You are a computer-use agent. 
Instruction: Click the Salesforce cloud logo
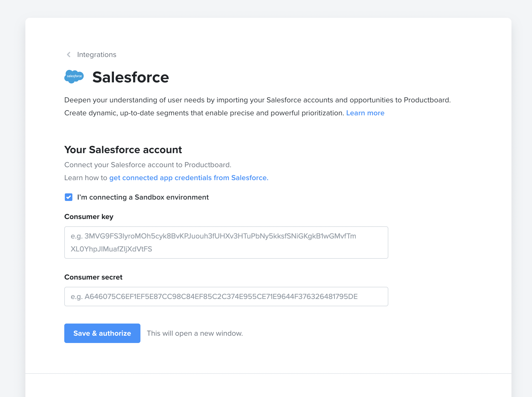74,77
